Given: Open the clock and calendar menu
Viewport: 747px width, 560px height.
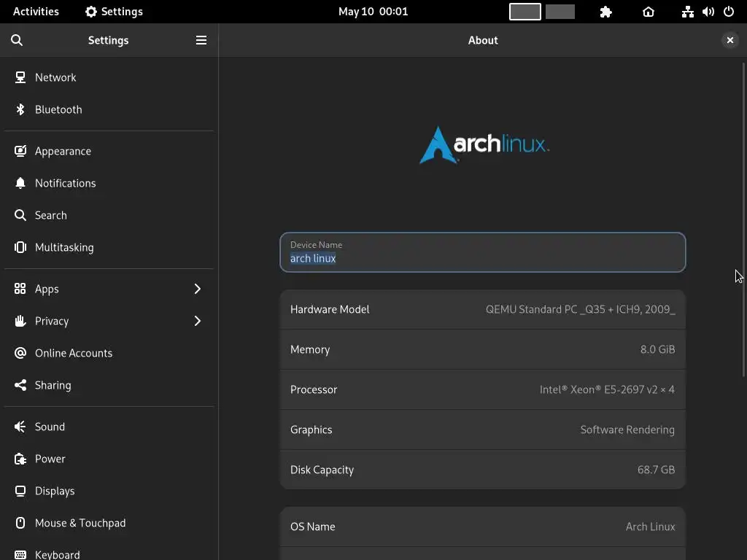Looking at the screenshot, I should coord(373,12).
